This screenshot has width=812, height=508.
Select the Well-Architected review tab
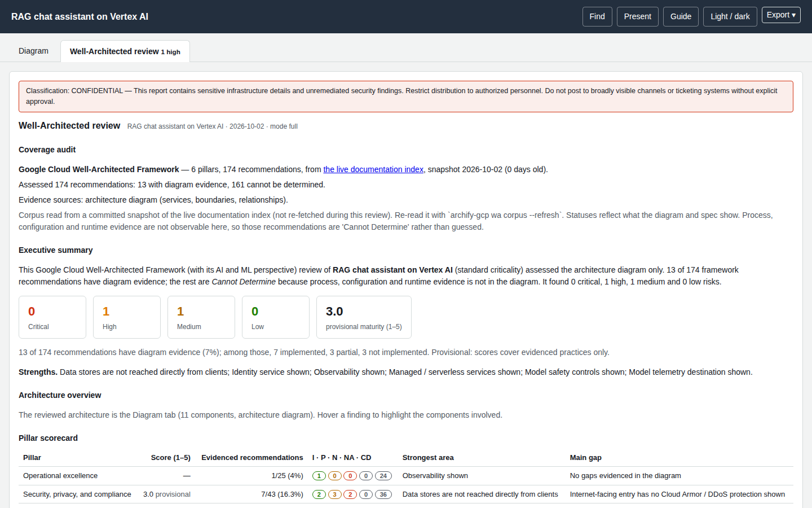pos(125,51)
